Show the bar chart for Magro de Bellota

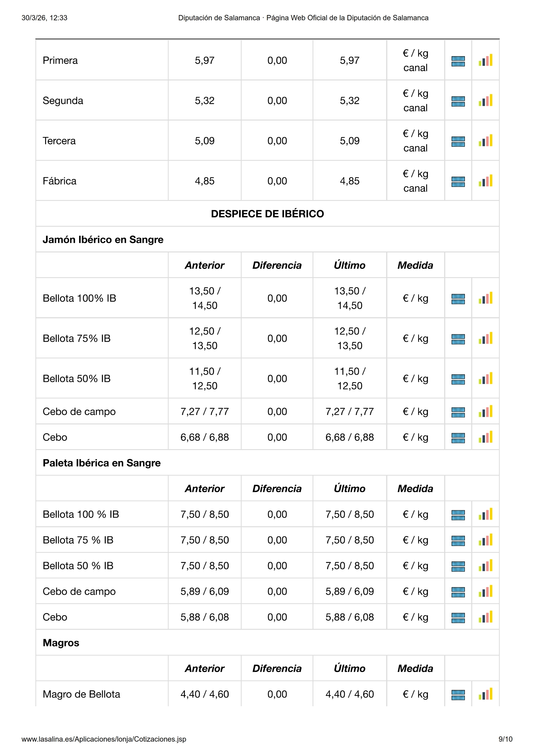tap(485, 695)
